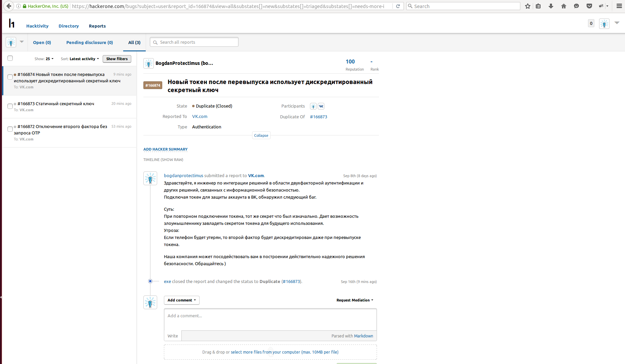Click the BogdanProtectimus profile avatar in report header
This screenshot has height=364, width=625.
pos(148,63)
